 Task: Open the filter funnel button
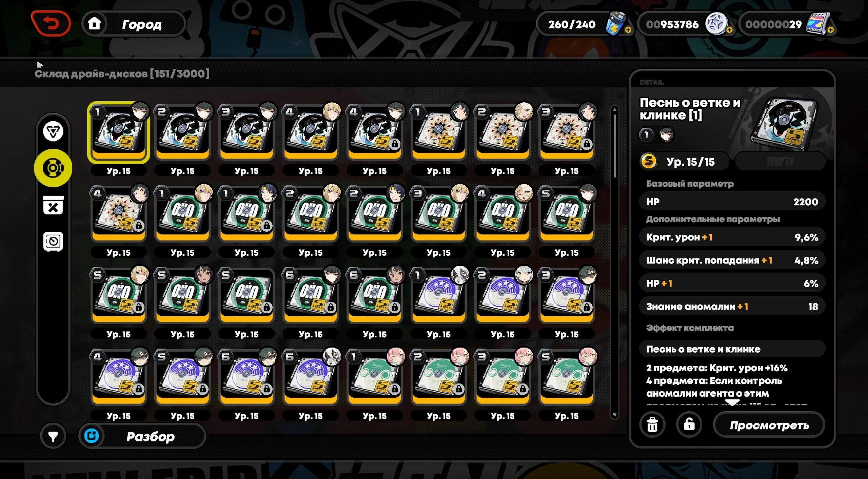(53, 436)
